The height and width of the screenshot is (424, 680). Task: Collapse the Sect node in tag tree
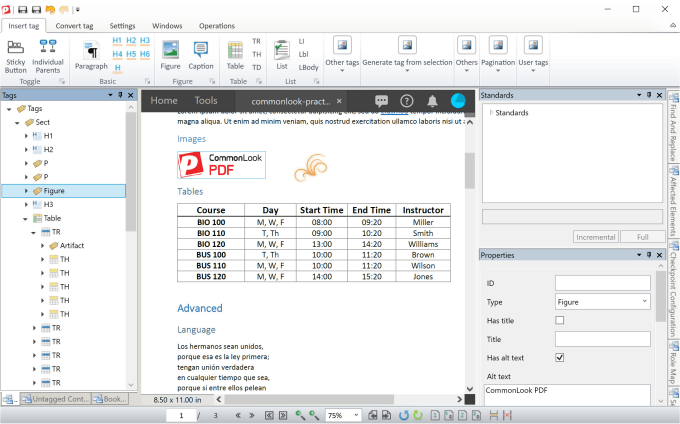pyautogui.click(x=17, y=123)
